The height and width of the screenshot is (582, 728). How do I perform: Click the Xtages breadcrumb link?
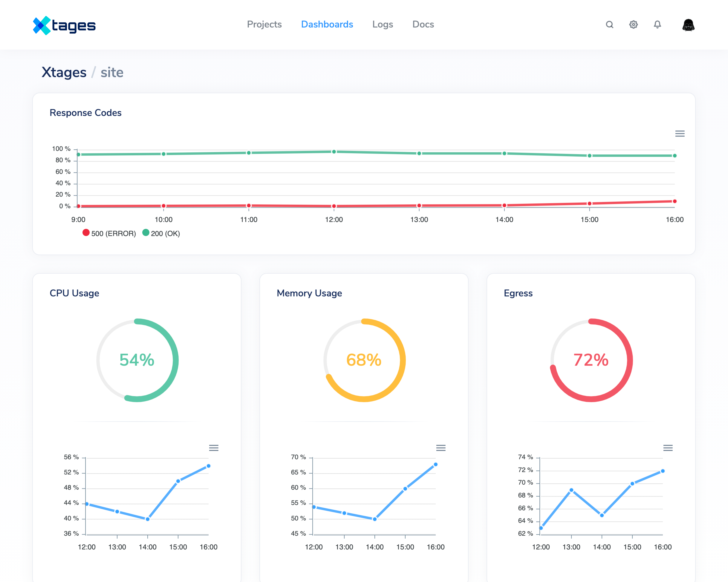[64, 72]
